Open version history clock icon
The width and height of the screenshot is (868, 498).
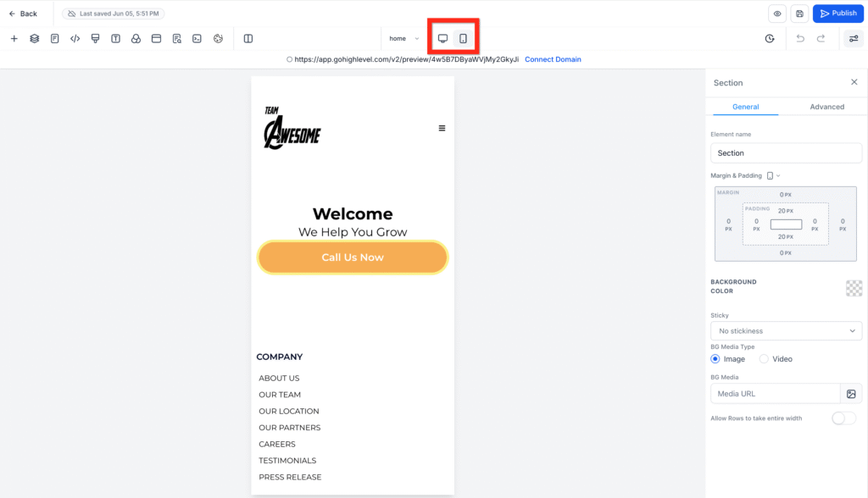coord(770,39)
